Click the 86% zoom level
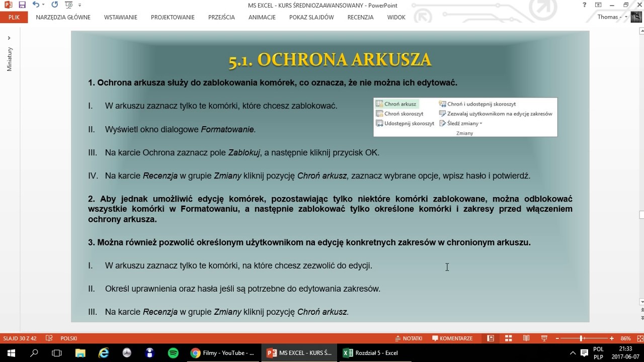Image resolution: width=644 pixels, height=362 pixels. pos(625,338)
